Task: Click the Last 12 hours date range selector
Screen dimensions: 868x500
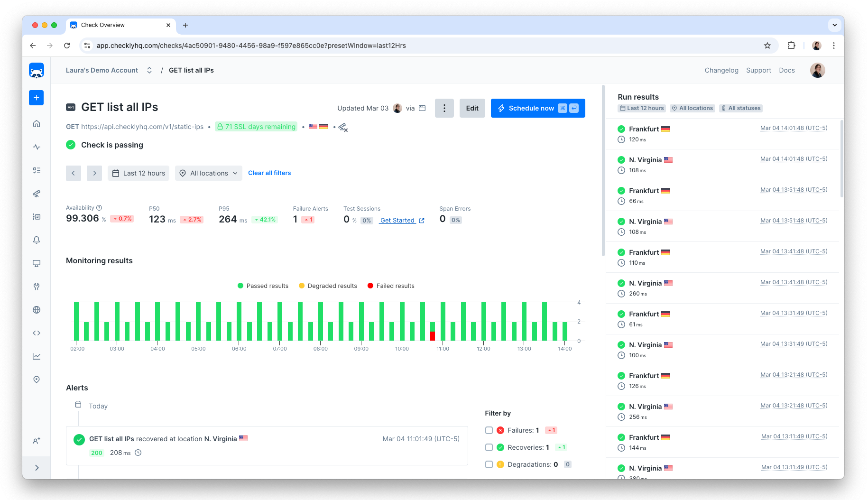Action: click(138, 173)
